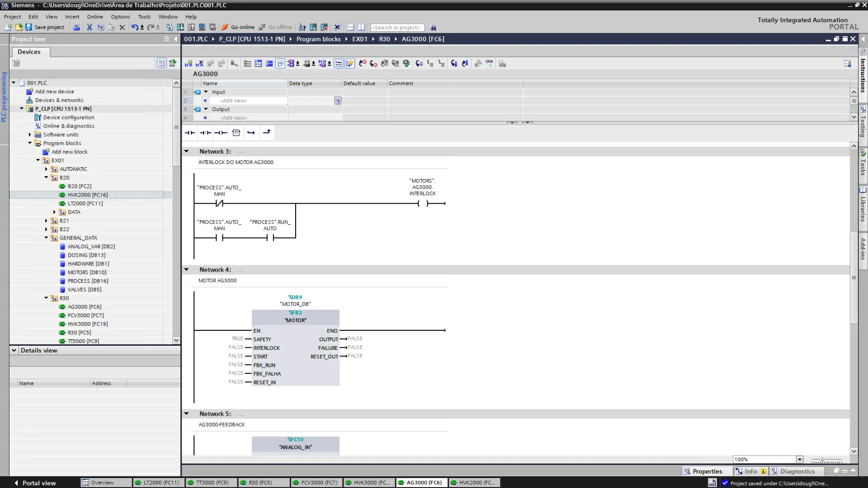Expand the AUTOMATIC folder in the project tree

click(46, 169)
